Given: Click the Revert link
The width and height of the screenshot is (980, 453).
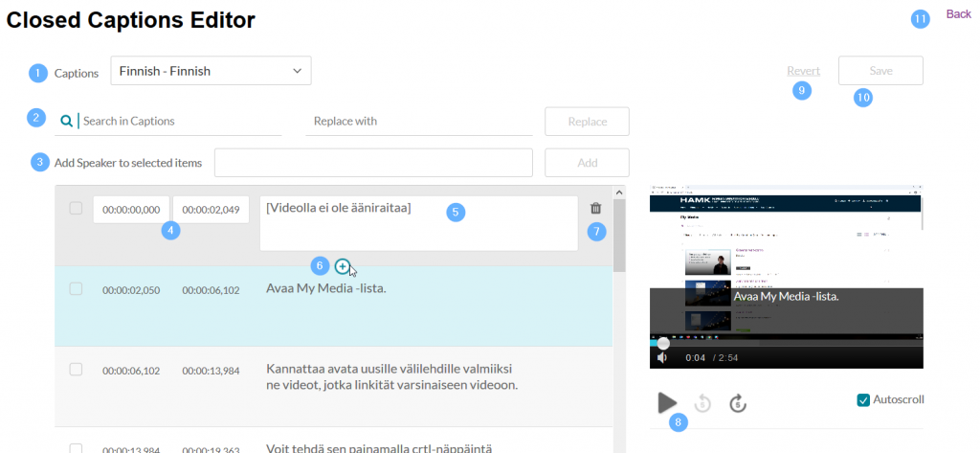Looking at the screenshot, I should click(804, 71).
